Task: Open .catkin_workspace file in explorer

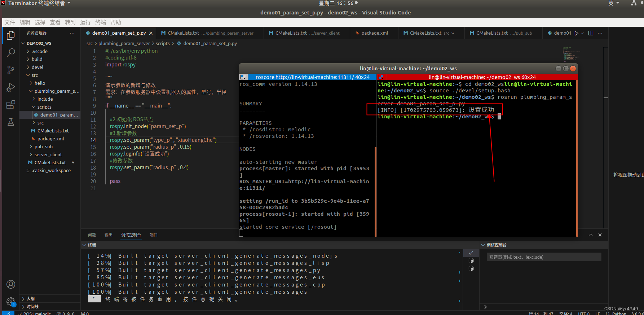Action: click(x=50, y=170)
